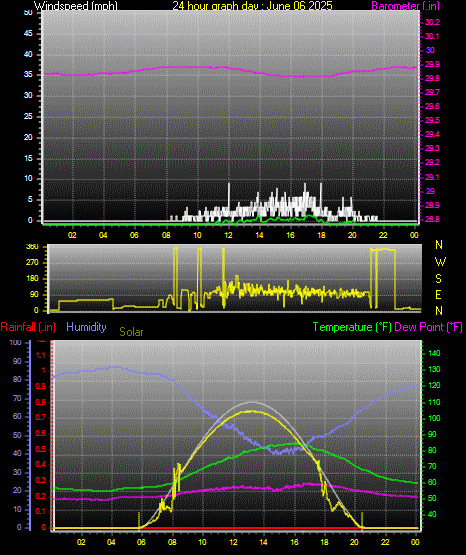Click the Windspeed (mph) axis title
This screenshot has width=466, height=555.
[76, 6]
